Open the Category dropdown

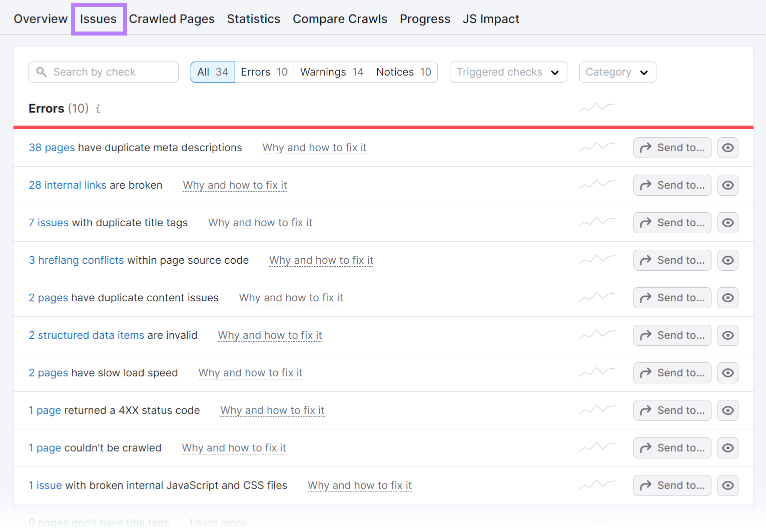point(617,72)
